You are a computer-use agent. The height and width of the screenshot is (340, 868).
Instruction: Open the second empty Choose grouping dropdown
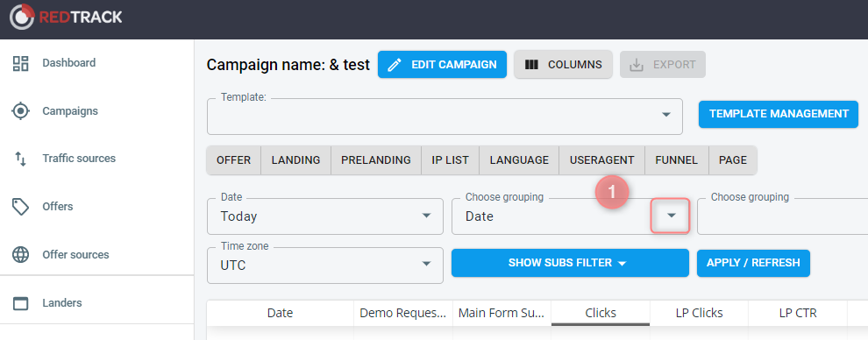pos(782,216)
